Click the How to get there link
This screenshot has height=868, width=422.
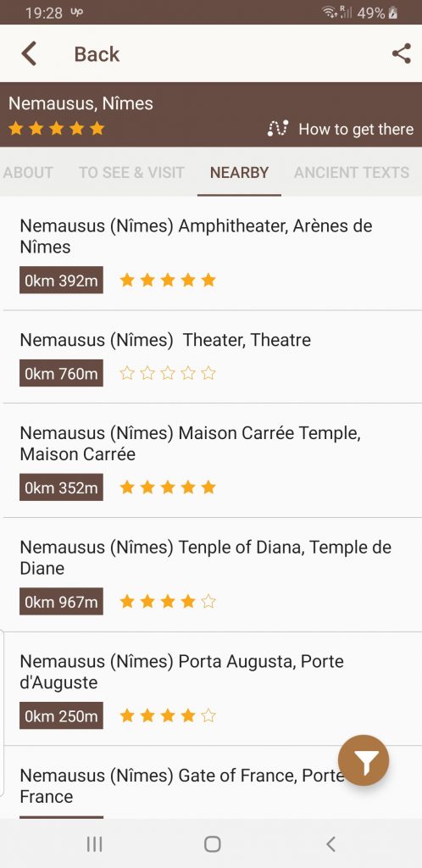click(356, 129)
